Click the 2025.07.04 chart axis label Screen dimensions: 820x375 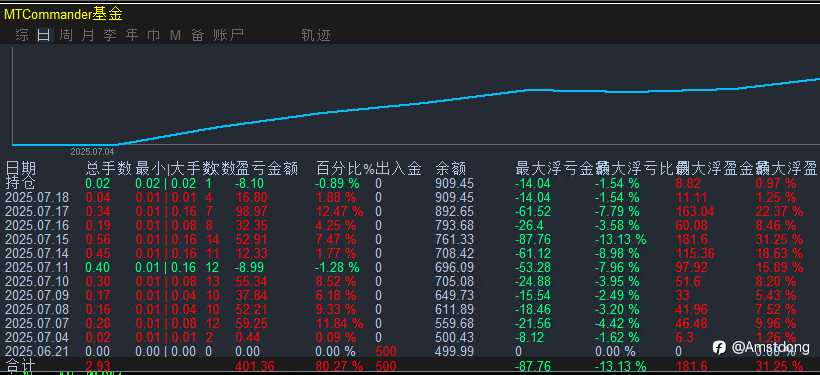(92, 152)
